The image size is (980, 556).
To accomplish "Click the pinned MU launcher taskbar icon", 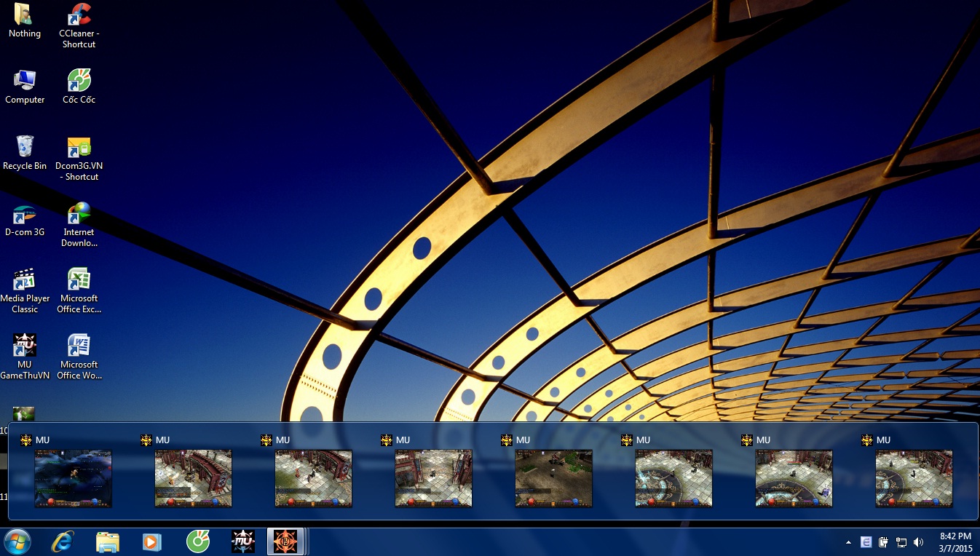I will (242, 542).
